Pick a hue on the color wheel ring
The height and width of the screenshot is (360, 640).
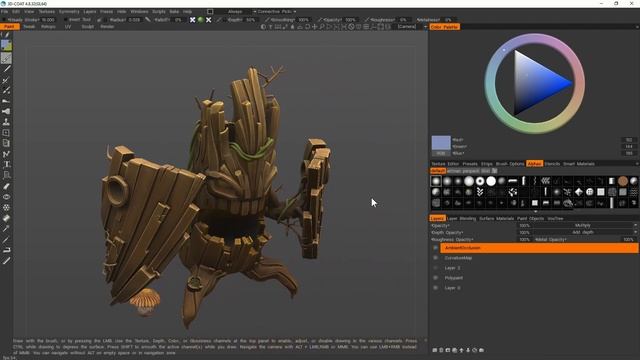[534, 38]
